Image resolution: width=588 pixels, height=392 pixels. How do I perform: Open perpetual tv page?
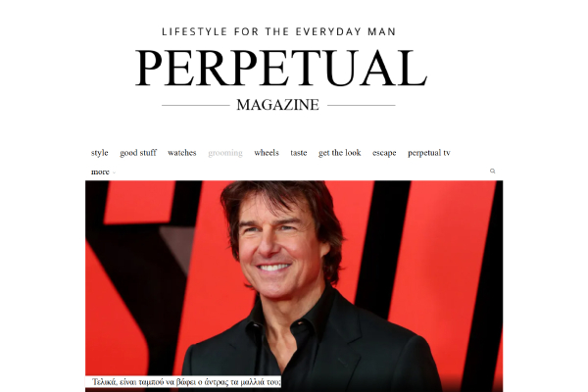[429, 153]
